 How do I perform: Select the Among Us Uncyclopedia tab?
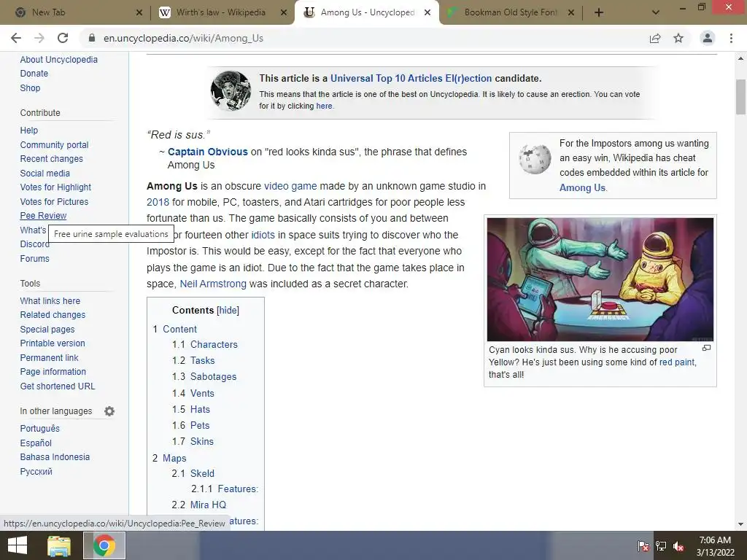point(367,12)
